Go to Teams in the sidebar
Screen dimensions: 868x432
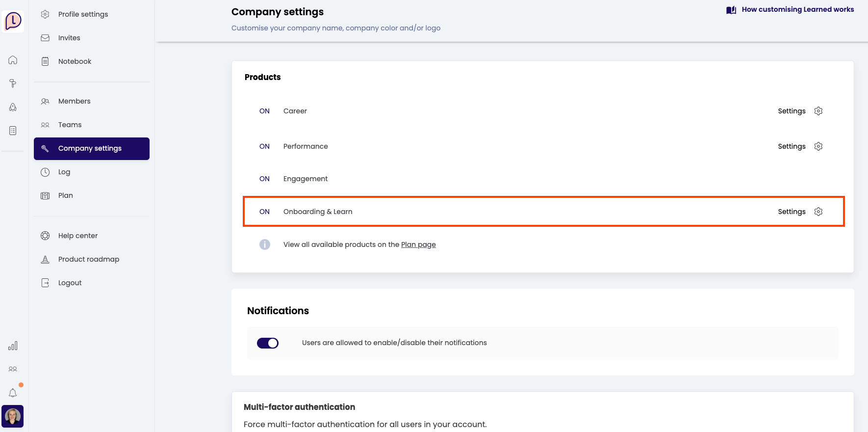pos(70,125)
